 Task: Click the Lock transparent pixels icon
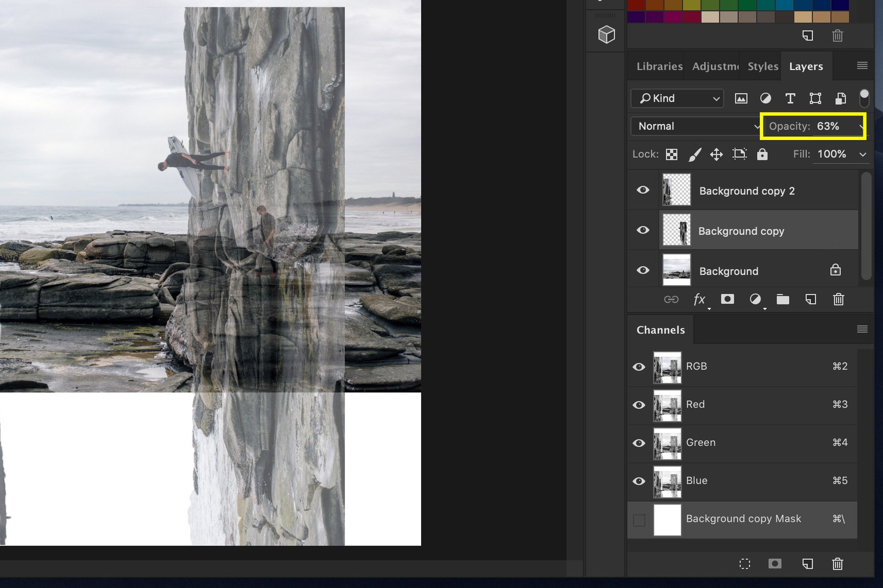coord(672,154)
